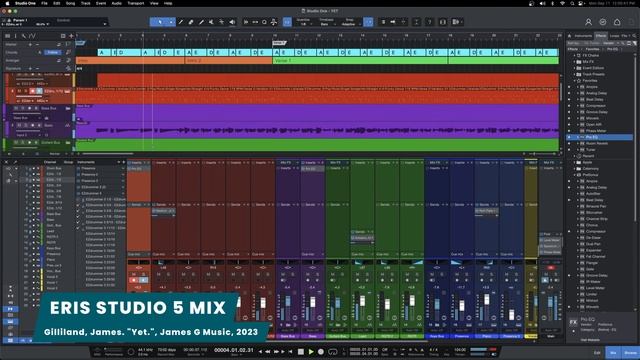The width and height of the screenshot is (640, 360).
Task: Open the Timebase dropdown
Action: tap(327, 24)
